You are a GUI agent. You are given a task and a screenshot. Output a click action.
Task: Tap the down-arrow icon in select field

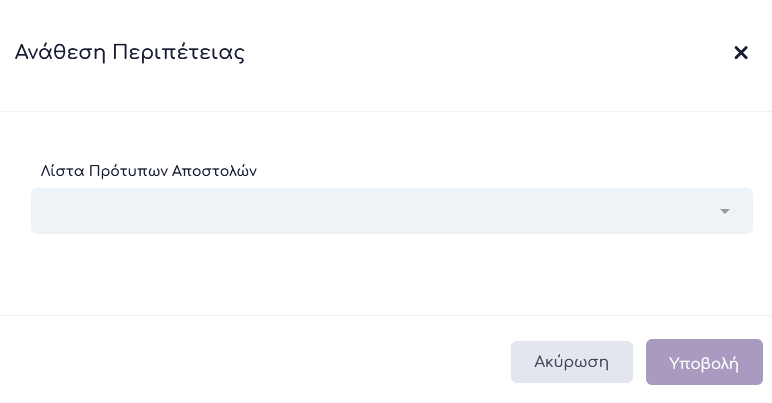point(725,211)
